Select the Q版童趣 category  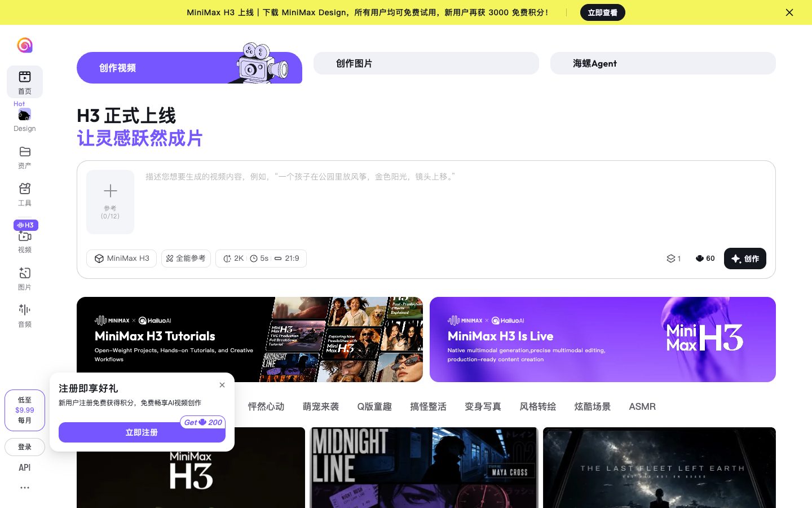[x=374, y=406]
